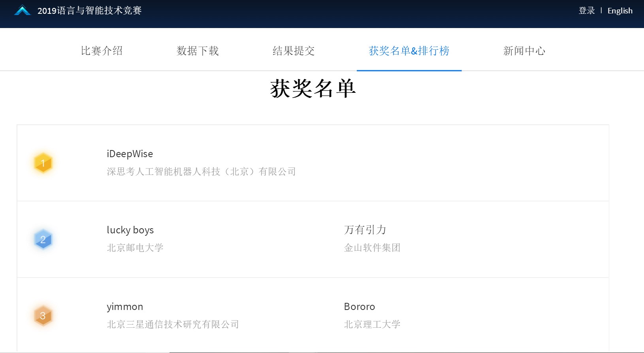Screen dimensions: 644x353
Task: Click the bronze third place badge
Action: point(43,316)
